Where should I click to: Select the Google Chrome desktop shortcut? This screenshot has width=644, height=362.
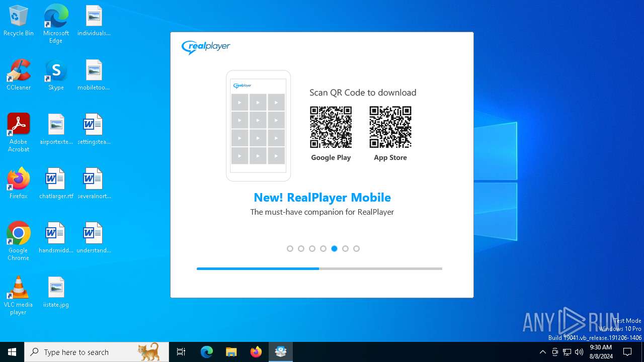[19, 241]
